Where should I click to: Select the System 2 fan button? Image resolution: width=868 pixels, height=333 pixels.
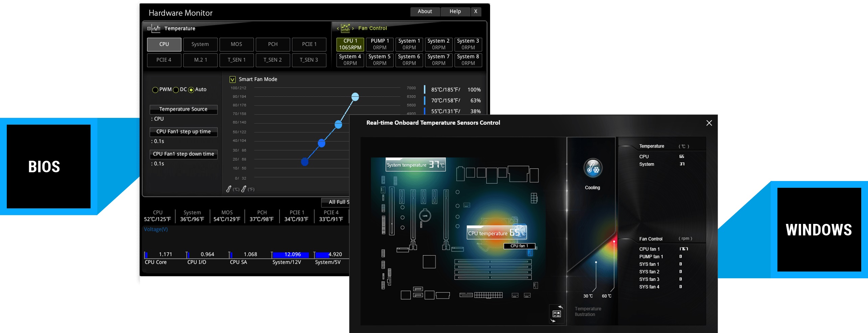(x=438, y=44)
